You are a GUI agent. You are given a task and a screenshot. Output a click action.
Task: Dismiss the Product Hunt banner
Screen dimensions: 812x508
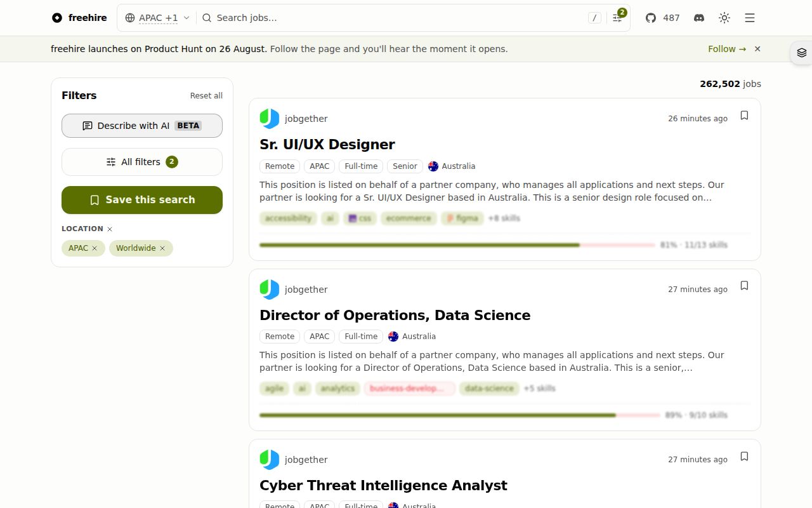757,49
